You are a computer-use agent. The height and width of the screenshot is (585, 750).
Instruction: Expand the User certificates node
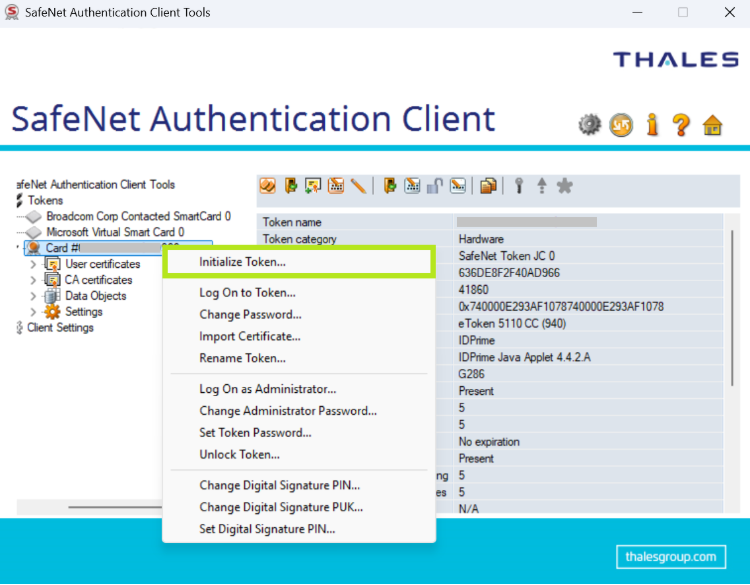tap(33, 264)
